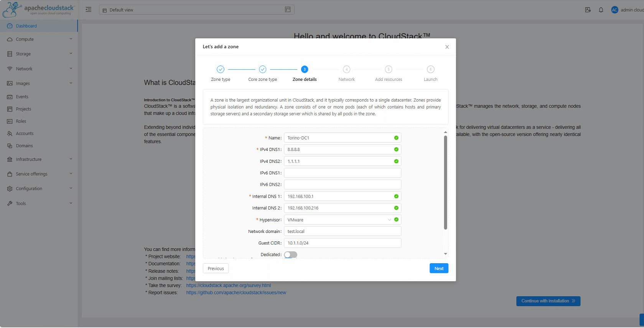Click the step 3 Zone details circle
This screenshot has height=328, width=644.
(305, 69)
